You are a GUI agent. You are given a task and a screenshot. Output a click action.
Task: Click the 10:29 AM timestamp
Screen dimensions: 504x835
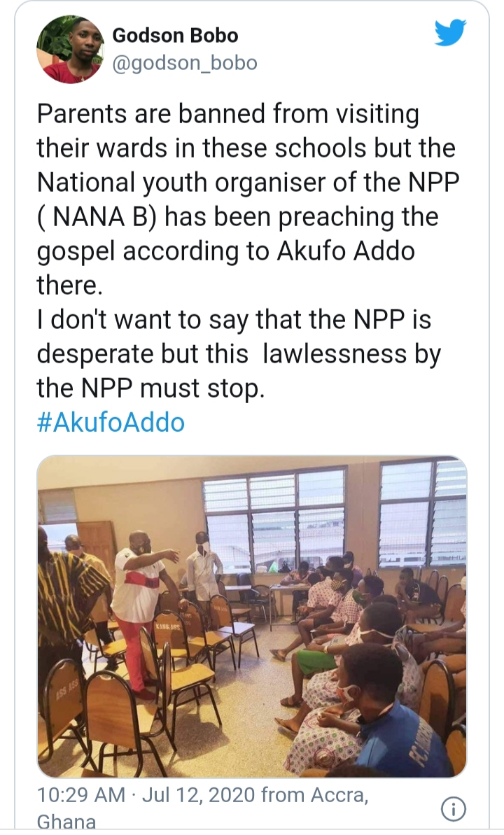(80, 795)
